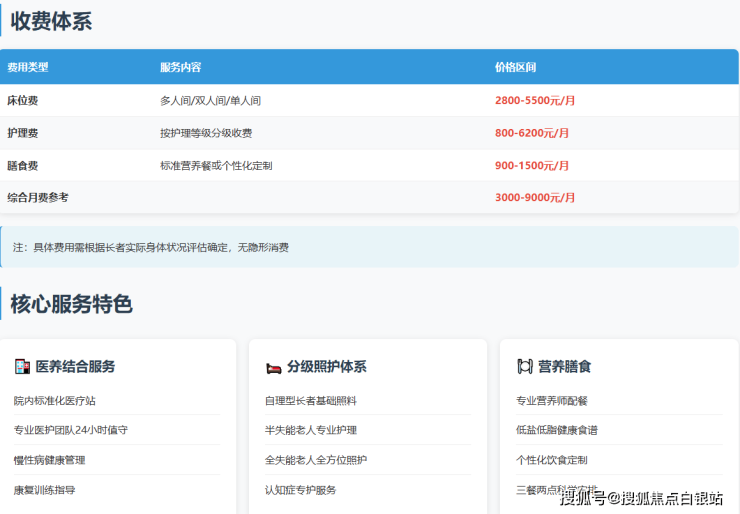Select the 专业营养师配餐 list item

pyautogui.click(x=552, y=400)
